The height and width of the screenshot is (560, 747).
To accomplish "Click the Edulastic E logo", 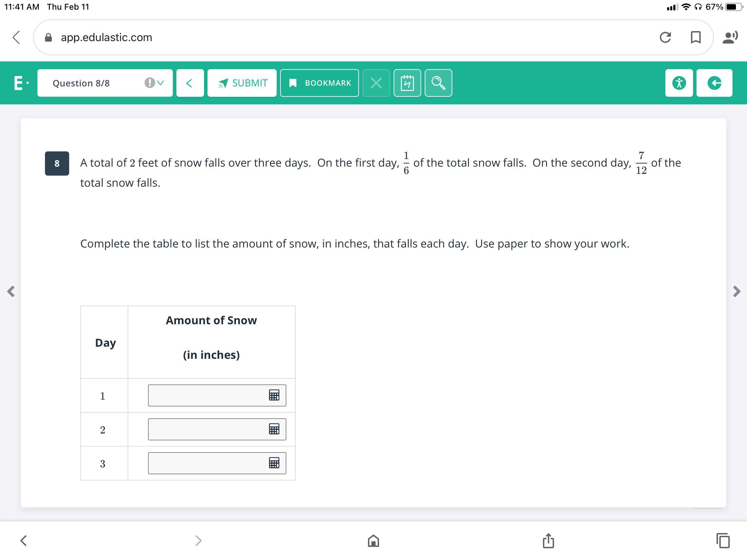I will click(x=19, y=83).
